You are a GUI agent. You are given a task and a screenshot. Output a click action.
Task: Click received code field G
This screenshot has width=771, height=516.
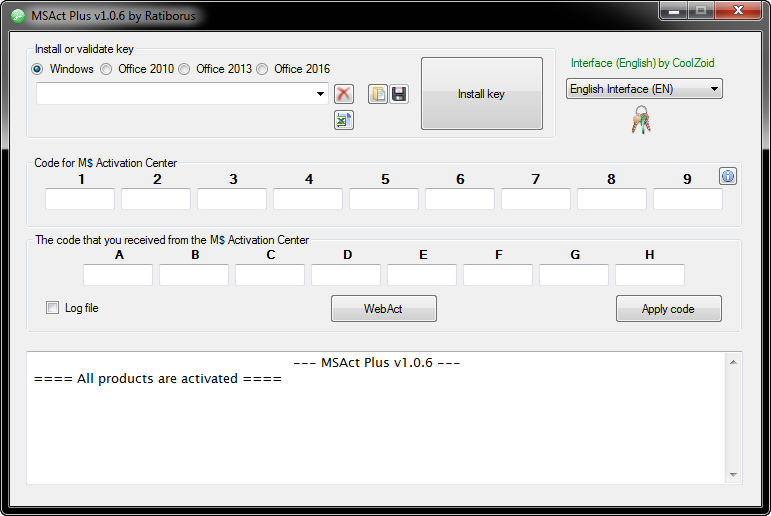point(574,274)
